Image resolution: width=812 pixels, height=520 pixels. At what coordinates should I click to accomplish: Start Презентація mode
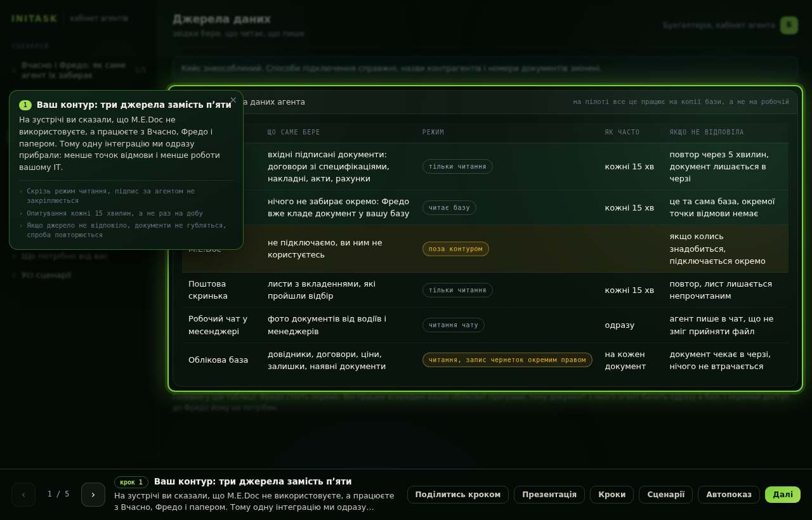point(549,495)
